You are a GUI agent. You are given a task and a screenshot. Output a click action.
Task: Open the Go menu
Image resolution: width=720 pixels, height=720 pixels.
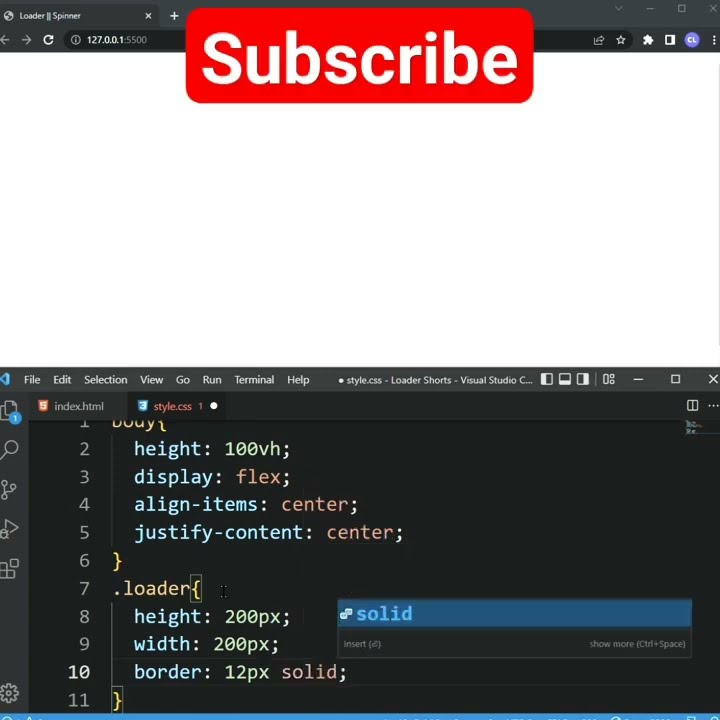pos(183,380)
